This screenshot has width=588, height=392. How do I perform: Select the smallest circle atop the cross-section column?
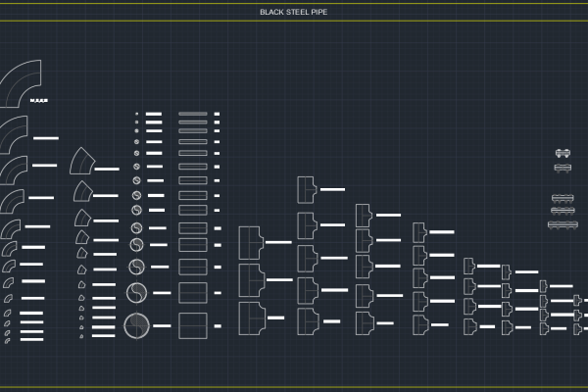pyautogui.click(x=137, y=115)
